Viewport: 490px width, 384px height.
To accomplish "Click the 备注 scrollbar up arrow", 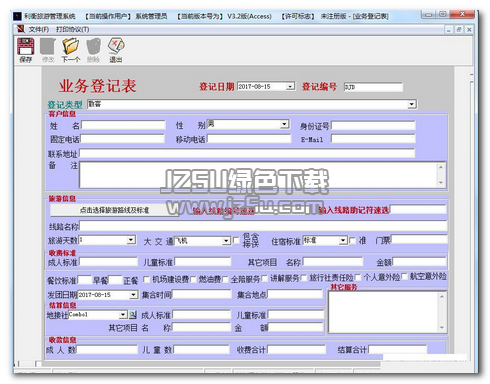I will coord(441,167).
